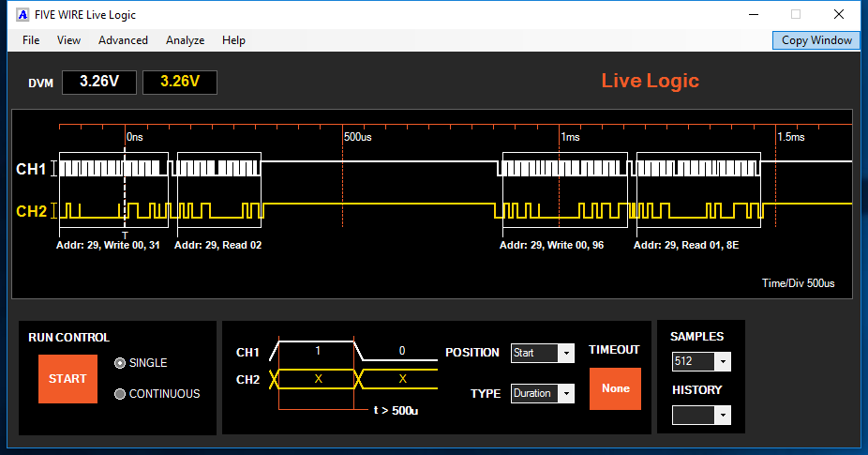Click the trigger T marker at 0ns
This screenshot has height=455, width=868.
coord(125,235)
